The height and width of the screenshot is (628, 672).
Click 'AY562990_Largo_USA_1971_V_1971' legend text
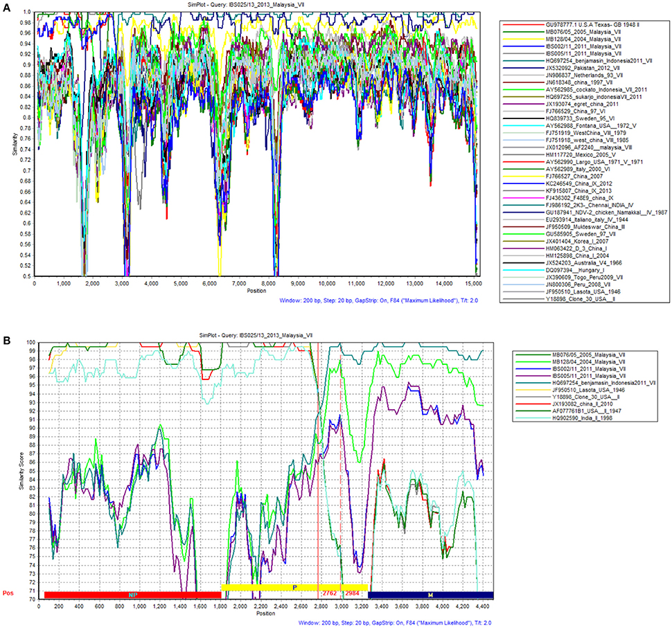(x=594, y=162)
